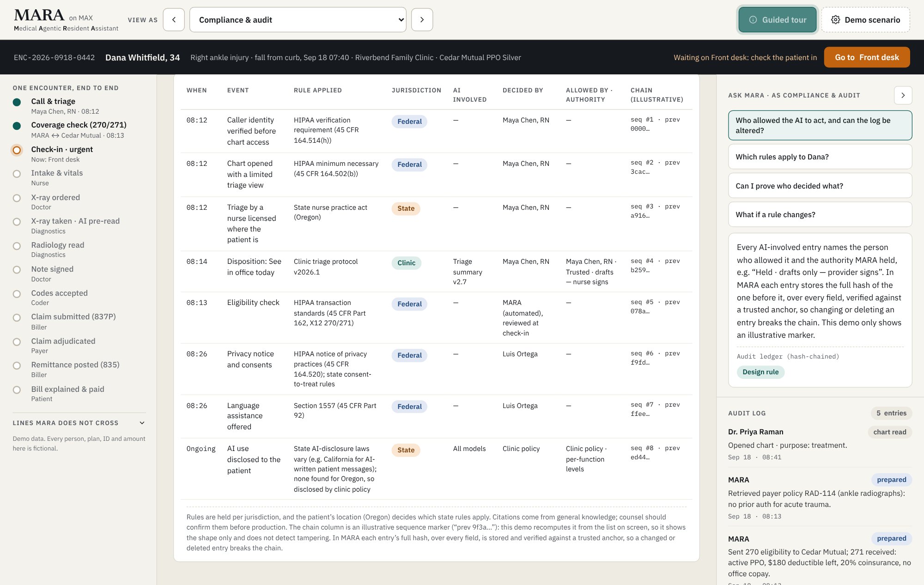The width and height of the screenshot is (924, 585).
Task: Select the X-ray ordered step marker
Action: coord(17,198)
